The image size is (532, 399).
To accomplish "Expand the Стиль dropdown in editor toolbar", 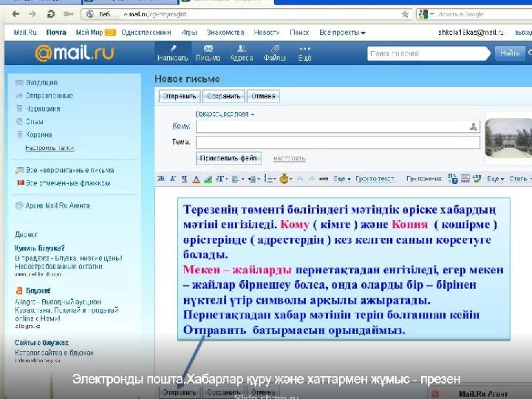I will [x=519, y=179].
